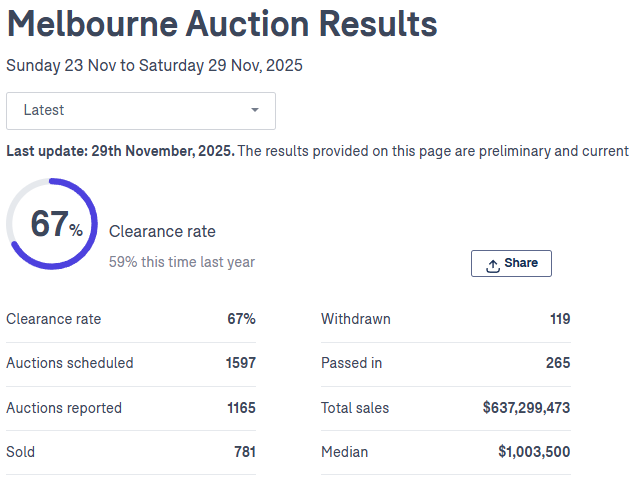Click the upload icon in Share button

pos(492,264)
